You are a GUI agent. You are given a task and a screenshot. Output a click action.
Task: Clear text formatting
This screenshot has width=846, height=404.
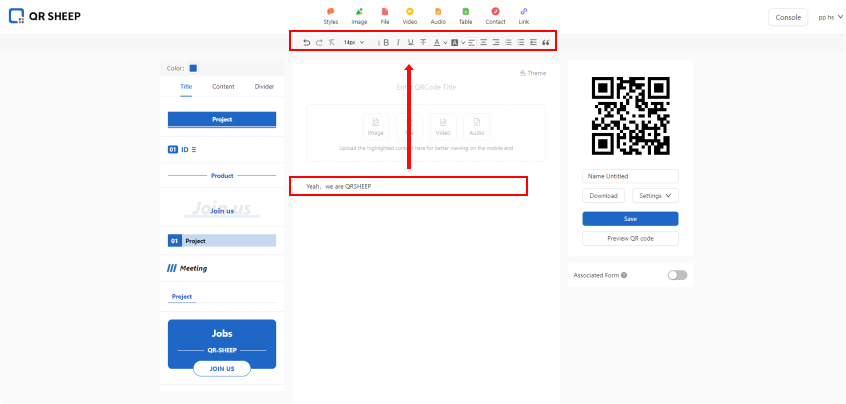332,43
